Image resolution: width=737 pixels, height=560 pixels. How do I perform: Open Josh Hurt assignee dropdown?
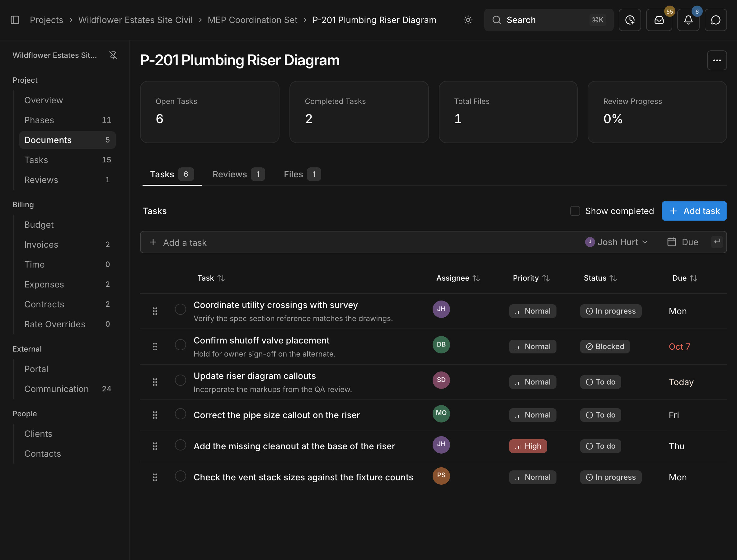pos(617,242)
